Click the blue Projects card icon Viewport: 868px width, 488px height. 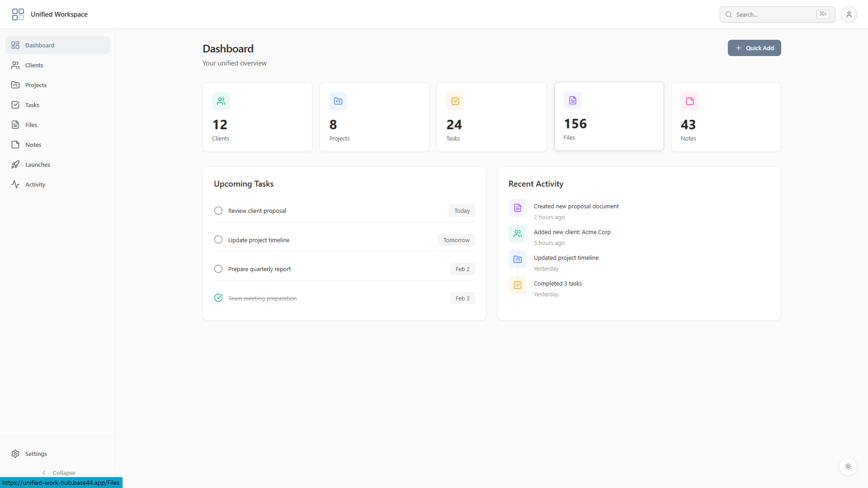pyautogui.click(x=338, y=101)
